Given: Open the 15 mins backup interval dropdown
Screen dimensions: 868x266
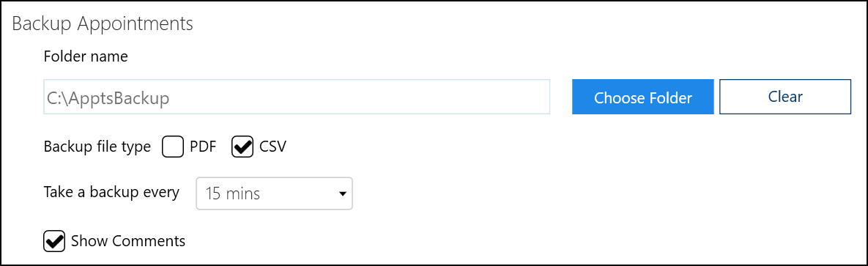Looking at the screenshot, I should (x=274, y=194).
